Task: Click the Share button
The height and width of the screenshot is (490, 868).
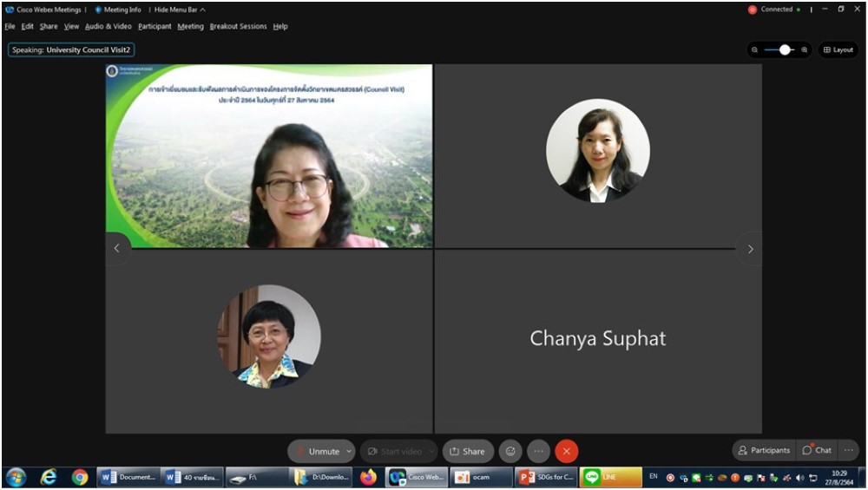Action: click(467, 451)
